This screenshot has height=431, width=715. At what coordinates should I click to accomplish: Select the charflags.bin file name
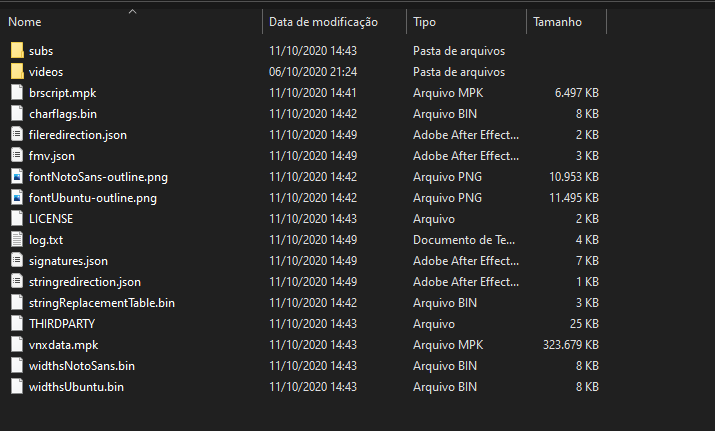point(63,114)
